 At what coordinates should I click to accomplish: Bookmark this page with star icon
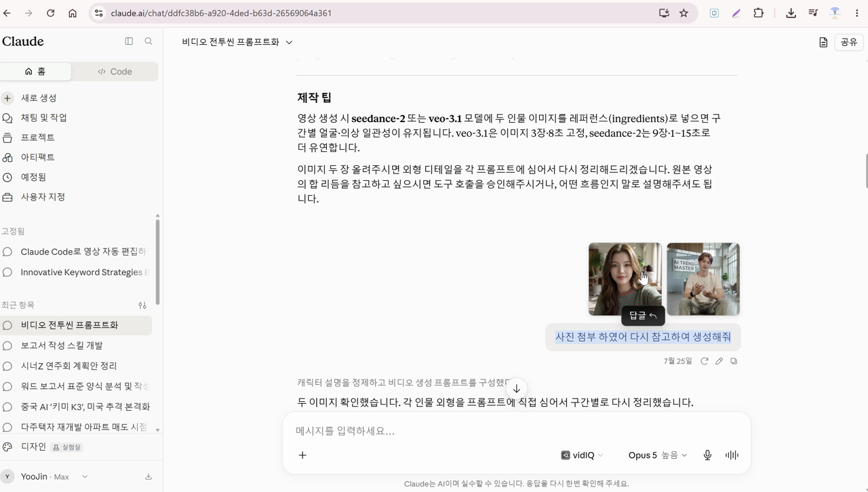(x=684, y=13)
